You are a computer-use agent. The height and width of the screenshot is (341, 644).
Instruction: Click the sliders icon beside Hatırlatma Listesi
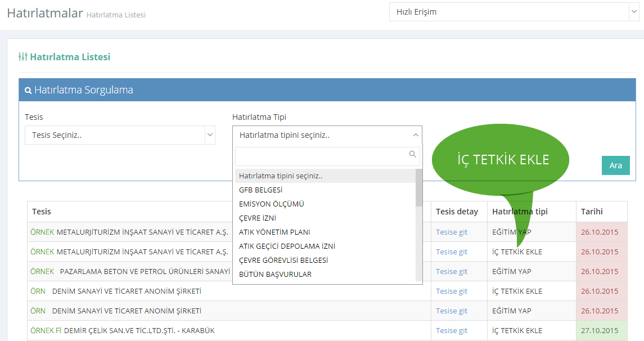23,57
